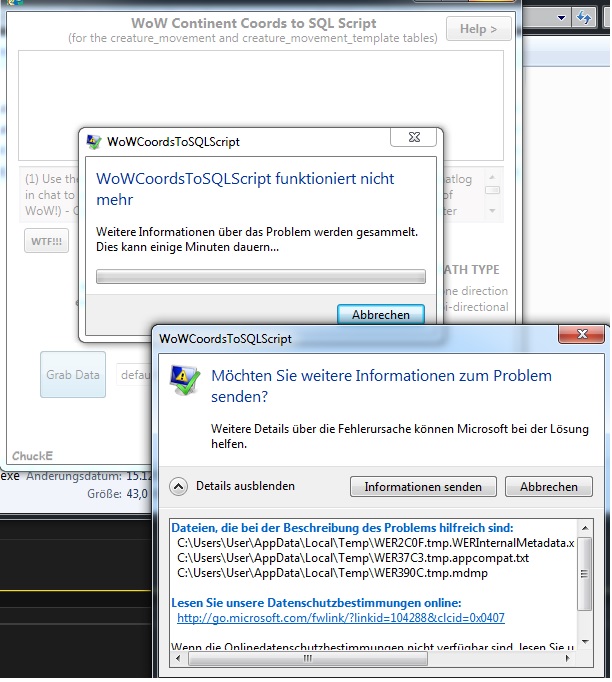The height and width of the screenshot is (682, 612).
Task: Click the 'WoWCoordsToSQLScript funktioniert nicht mehr' heading
Action: [245, 189]
